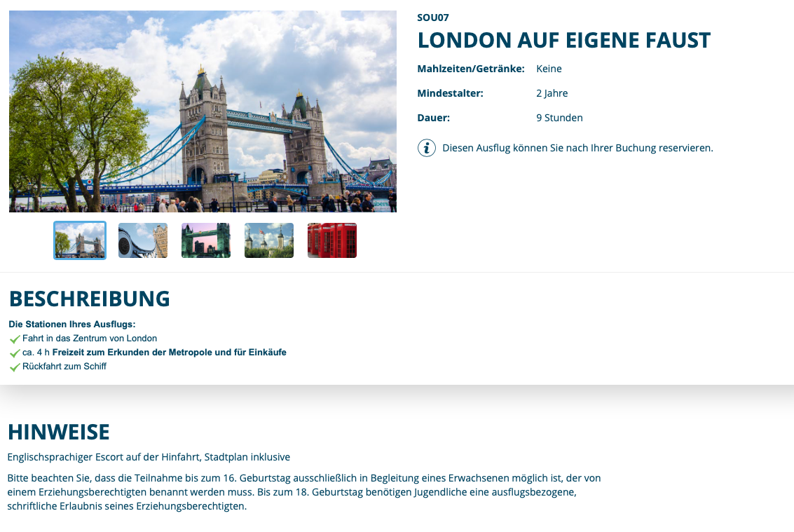Click Englischsprachiger Escort note line
The height and width of the screenshot is (532, 794).
[x=149, y=457]
